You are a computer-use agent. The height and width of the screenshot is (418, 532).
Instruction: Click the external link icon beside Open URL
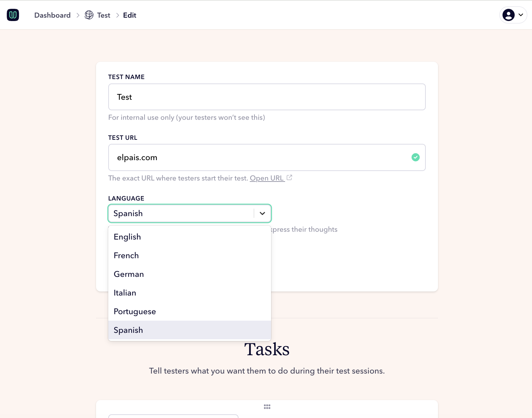289,177
